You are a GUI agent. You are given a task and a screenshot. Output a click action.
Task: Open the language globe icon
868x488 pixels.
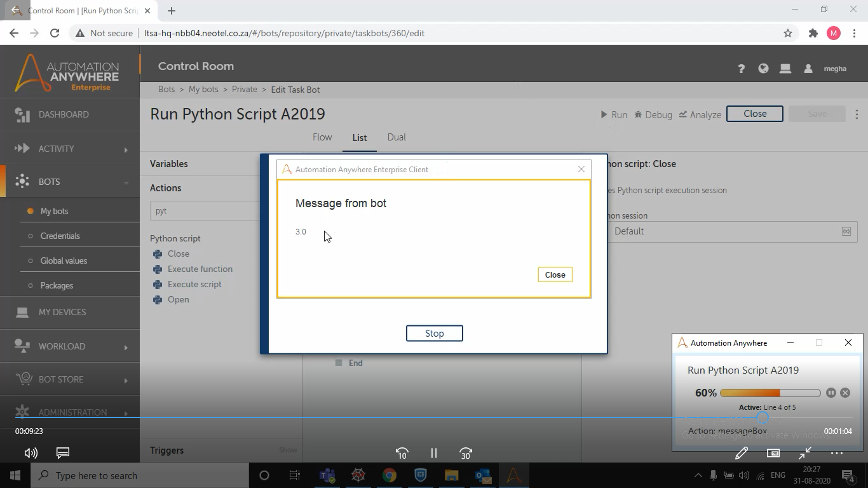763,69
